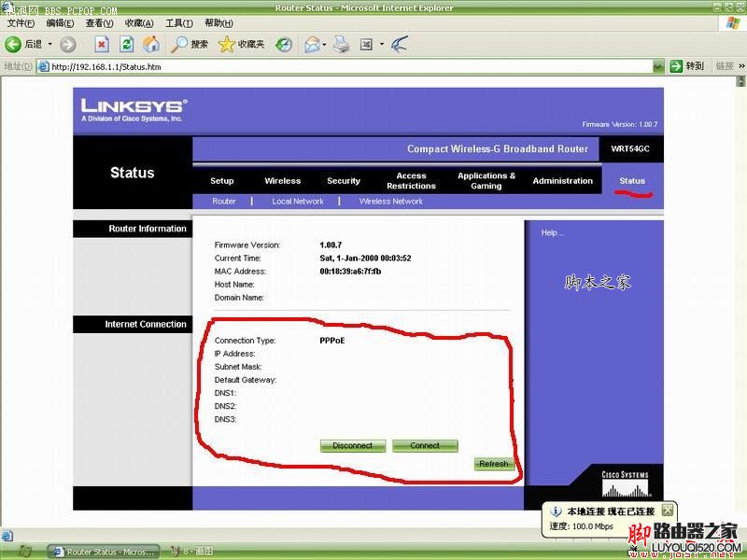Open Mail button dropdown arrow
This screenshot has height=560, width=747.
324,44
